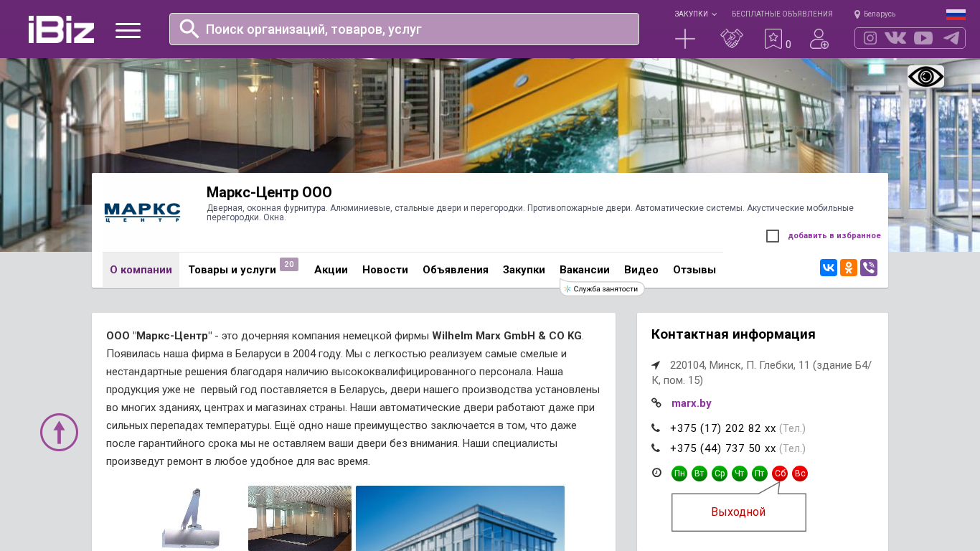Click the plus add icon
This screenshot has height=551, width=980.
685,39
